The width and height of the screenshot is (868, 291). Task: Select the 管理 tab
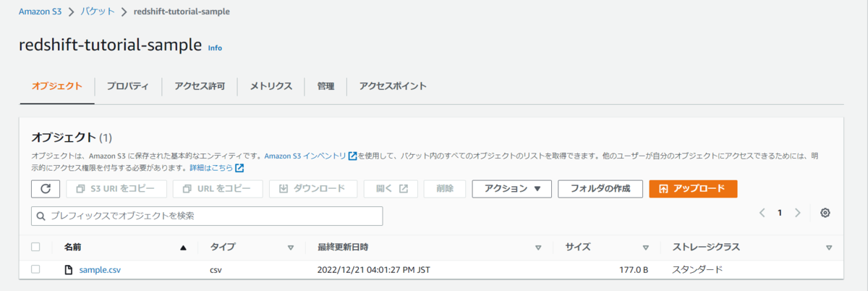tap(325, 86)
